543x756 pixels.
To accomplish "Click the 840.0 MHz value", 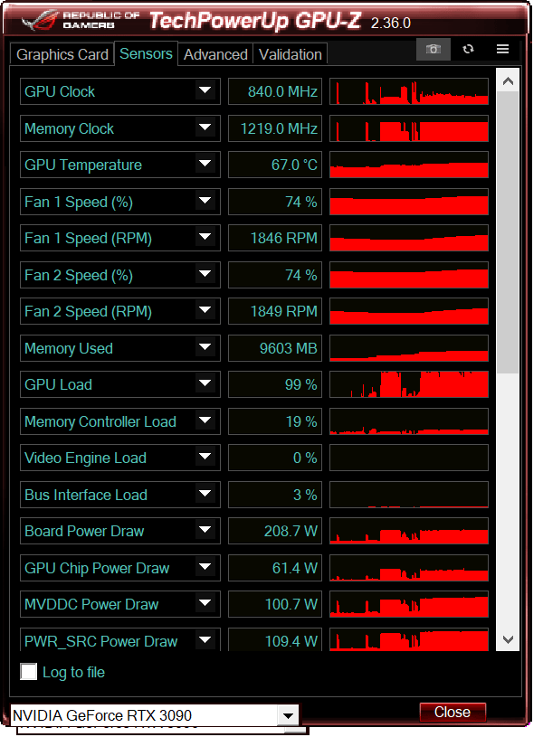I will (x=275, y=91).
